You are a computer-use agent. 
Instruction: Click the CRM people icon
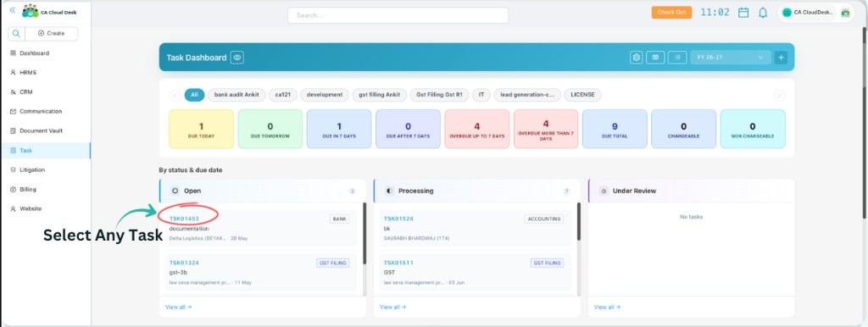(14, 91)
